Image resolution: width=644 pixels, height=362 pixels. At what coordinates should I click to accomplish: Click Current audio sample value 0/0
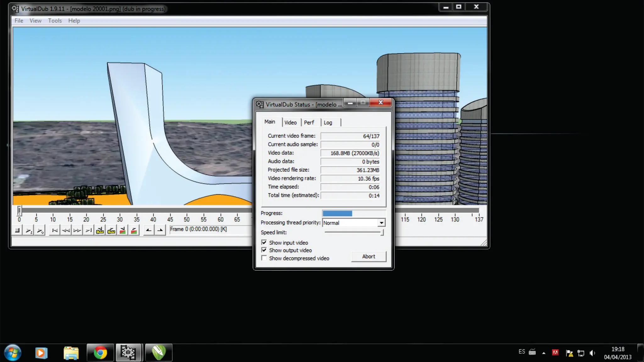pyautogui.click(x=375, y=145)
